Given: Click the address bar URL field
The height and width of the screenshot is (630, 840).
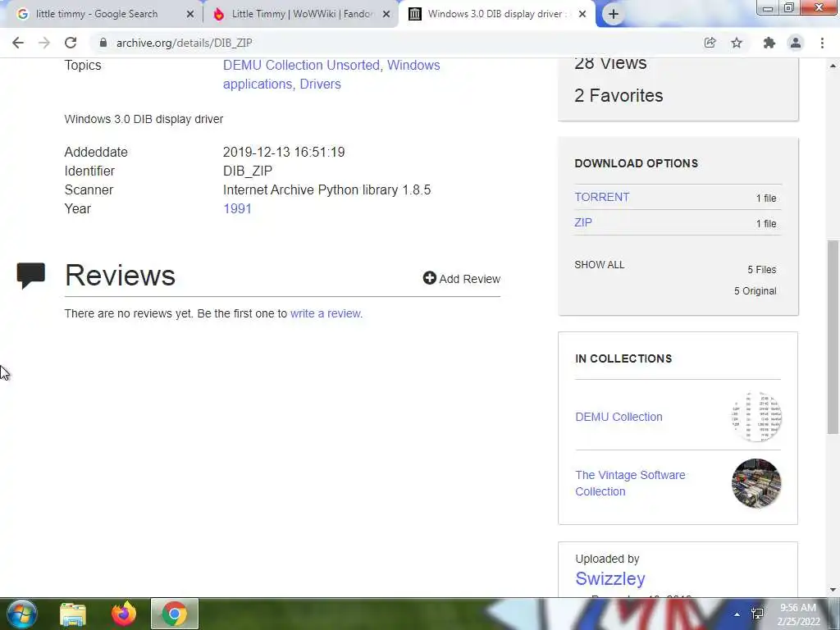Looking at the screenshot, I should point(184,43).
